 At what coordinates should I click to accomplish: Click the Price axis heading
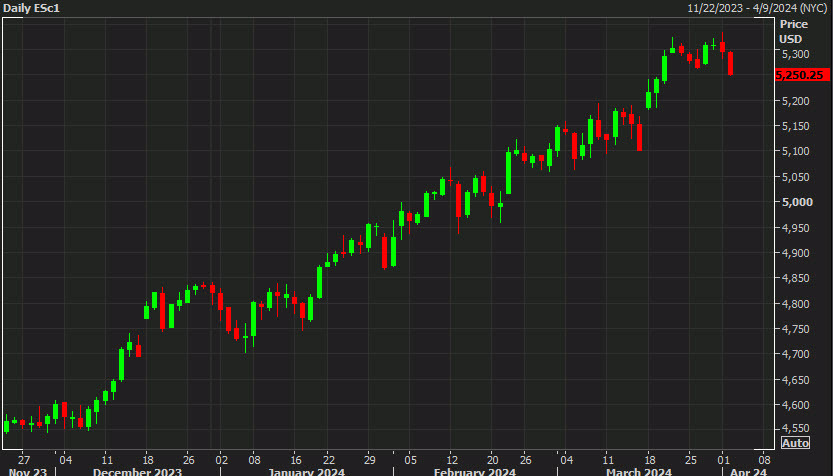(794, 24)
